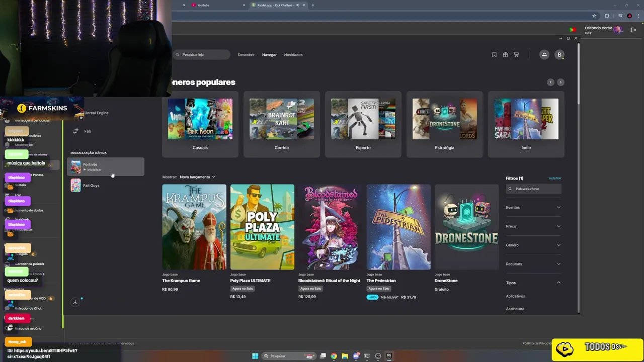Click the redefinir filters link
The image size is (644, 362).
[x=555, y=178]
